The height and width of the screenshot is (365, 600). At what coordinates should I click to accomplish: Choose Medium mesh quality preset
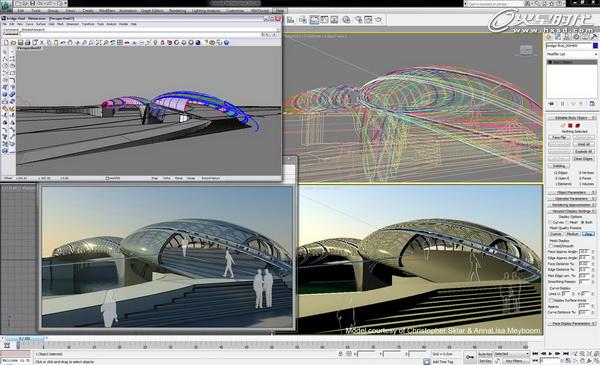click(572, 234)
